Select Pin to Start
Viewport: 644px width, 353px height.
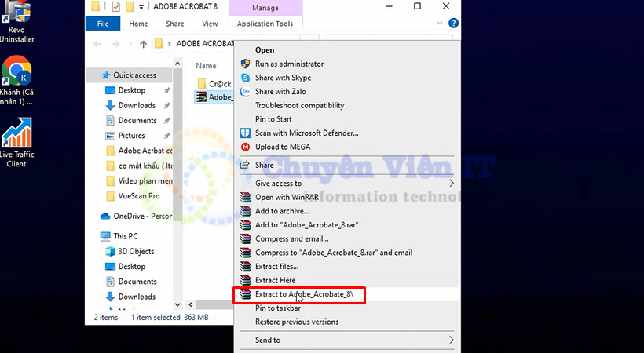pos(273,119)
